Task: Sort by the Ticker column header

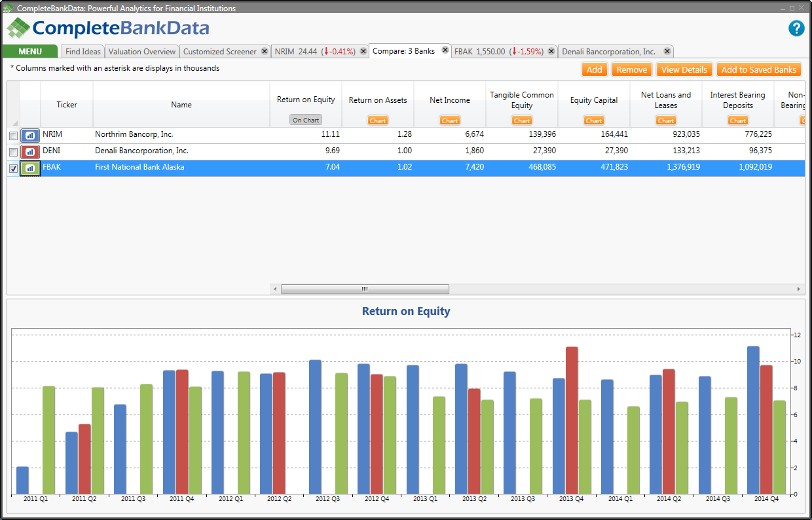Action: [x=67, y=104]
